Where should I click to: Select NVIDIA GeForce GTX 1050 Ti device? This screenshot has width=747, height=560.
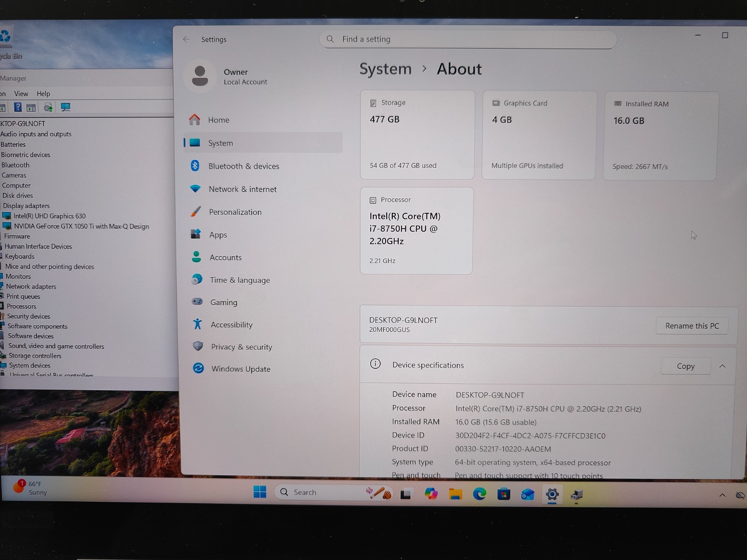81,226
